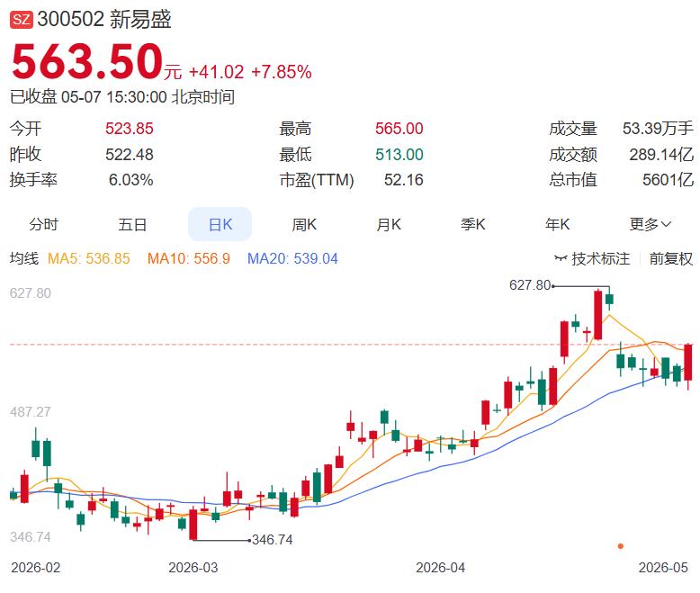Click the 市盈(TTM) value 52.16

[404, 180]
